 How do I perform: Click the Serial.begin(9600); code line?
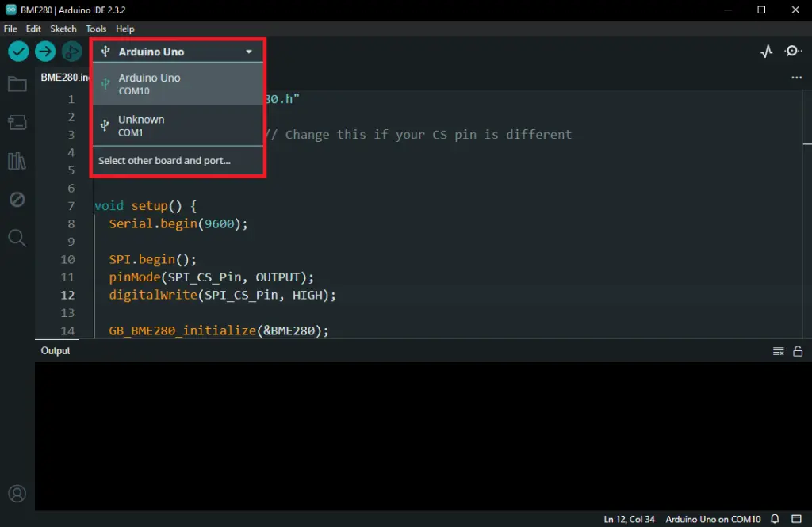[178, 223]
